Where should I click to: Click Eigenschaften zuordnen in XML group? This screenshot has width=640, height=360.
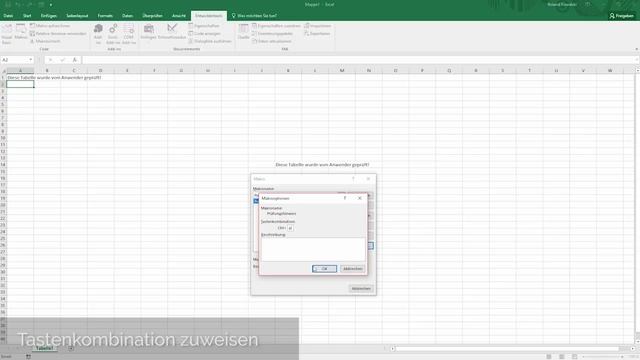click(x=276, y=26)
